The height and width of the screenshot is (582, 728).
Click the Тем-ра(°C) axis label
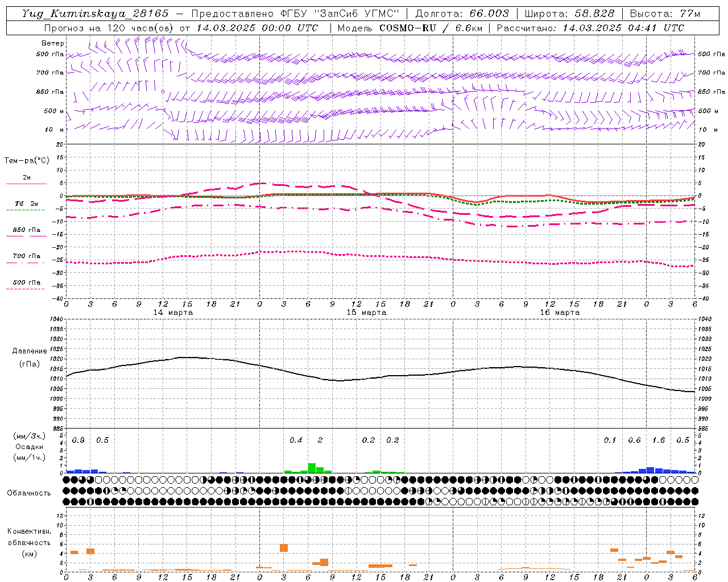pyautogui.click(x=27, y=161)
